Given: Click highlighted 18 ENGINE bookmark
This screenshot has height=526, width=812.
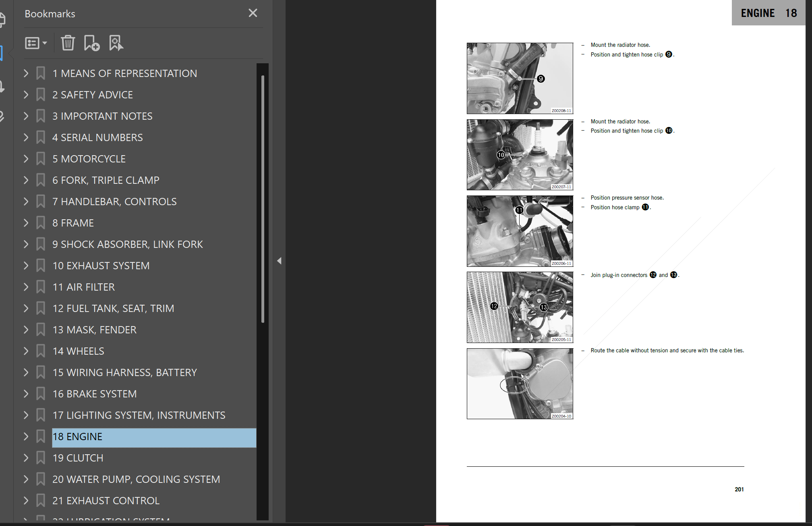Looking at the screenshot, I should [x=154, y=438].
